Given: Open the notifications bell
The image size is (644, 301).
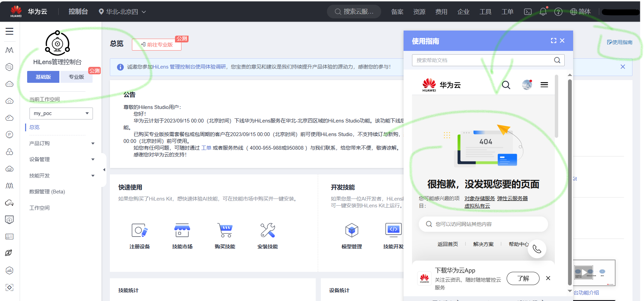Looking at the screenshot, I should 543,12.
